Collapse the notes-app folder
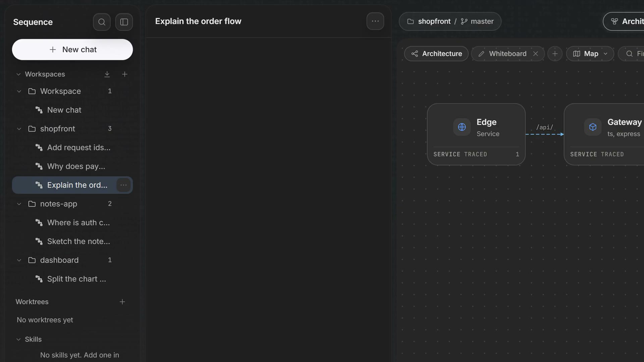The image size is (644, 362). tap(19, 204)
